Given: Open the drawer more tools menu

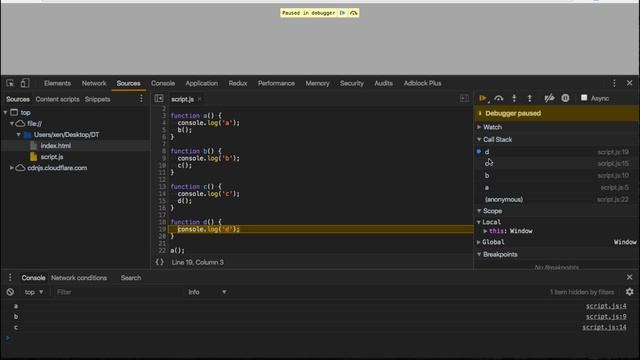Looking at the screenshot, I should click(x=10, y=278).
